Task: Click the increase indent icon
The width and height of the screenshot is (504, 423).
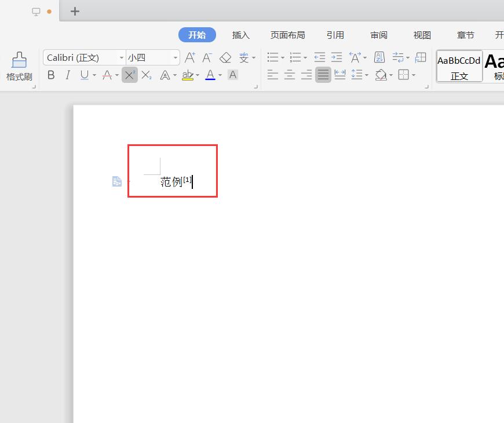Action: pyautogui.click(x=337, y=57)
